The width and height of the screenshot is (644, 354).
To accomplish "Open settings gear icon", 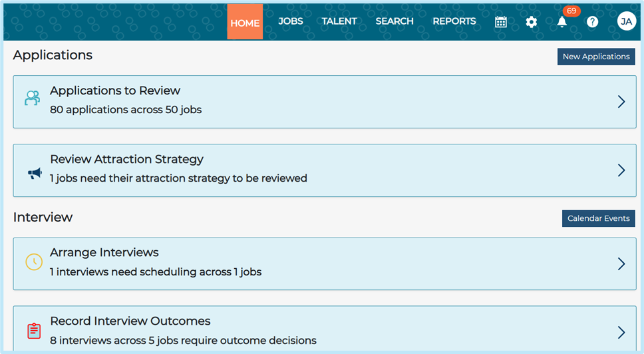I will [x=531, y=22].
